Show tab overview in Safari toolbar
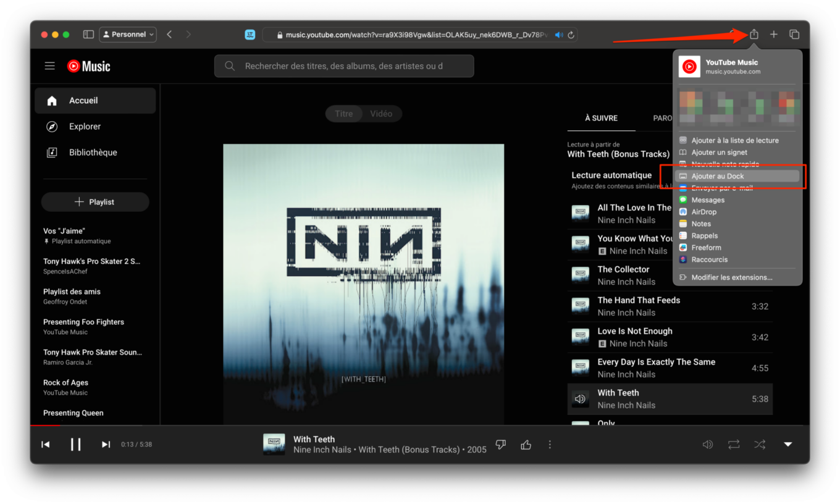 coord(794,35)
